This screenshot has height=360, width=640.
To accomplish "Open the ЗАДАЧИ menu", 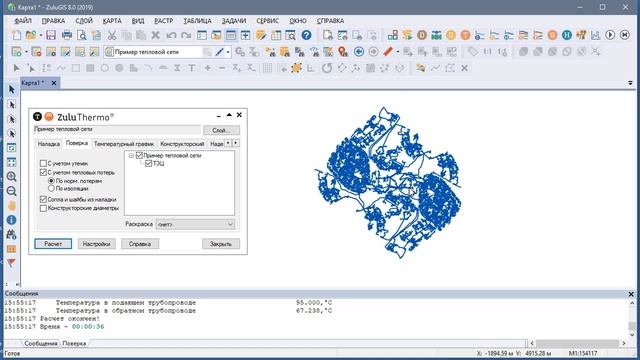I will click(234, 21).
